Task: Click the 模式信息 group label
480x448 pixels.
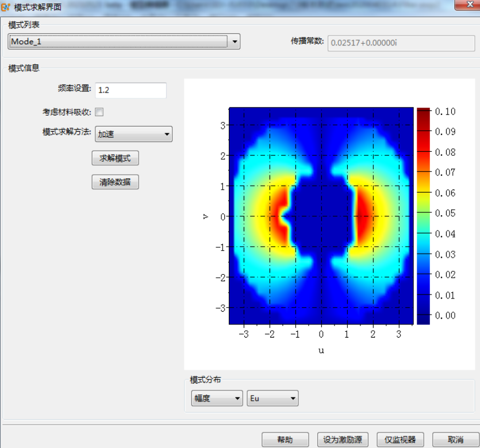Action: (24, 68)
